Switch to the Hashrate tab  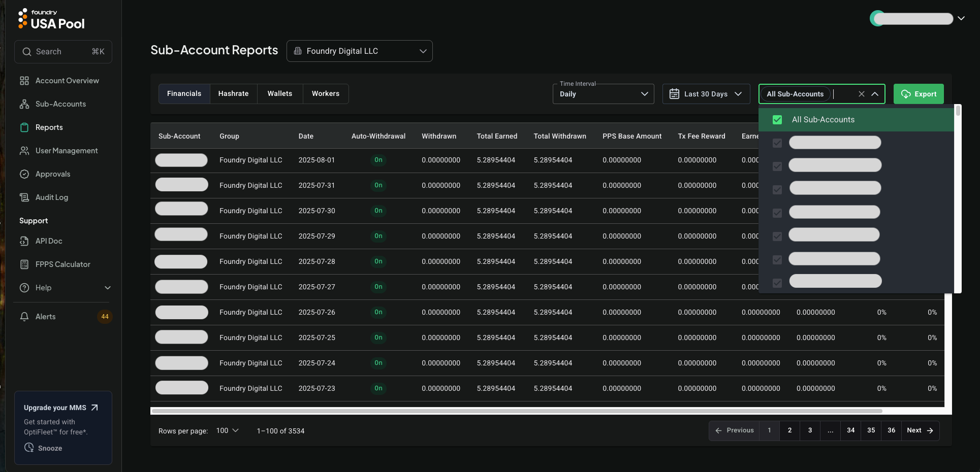(233, 94)
